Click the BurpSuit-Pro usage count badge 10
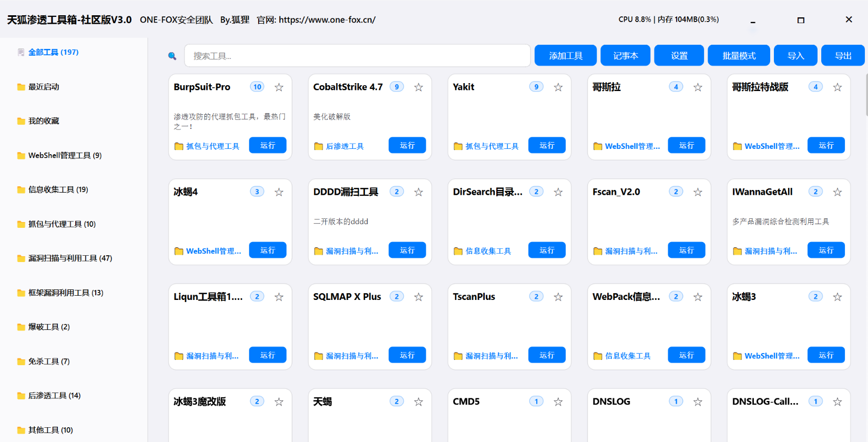The width and height of the screenshot is (868, 442). 257,87
